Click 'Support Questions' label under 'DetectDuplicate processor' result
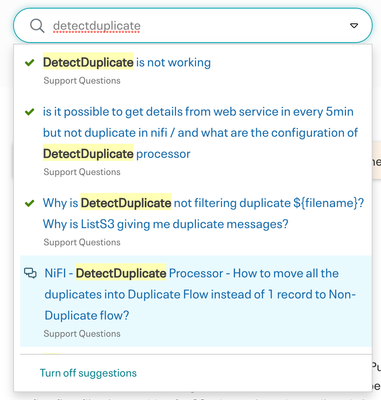 point(82,172)
